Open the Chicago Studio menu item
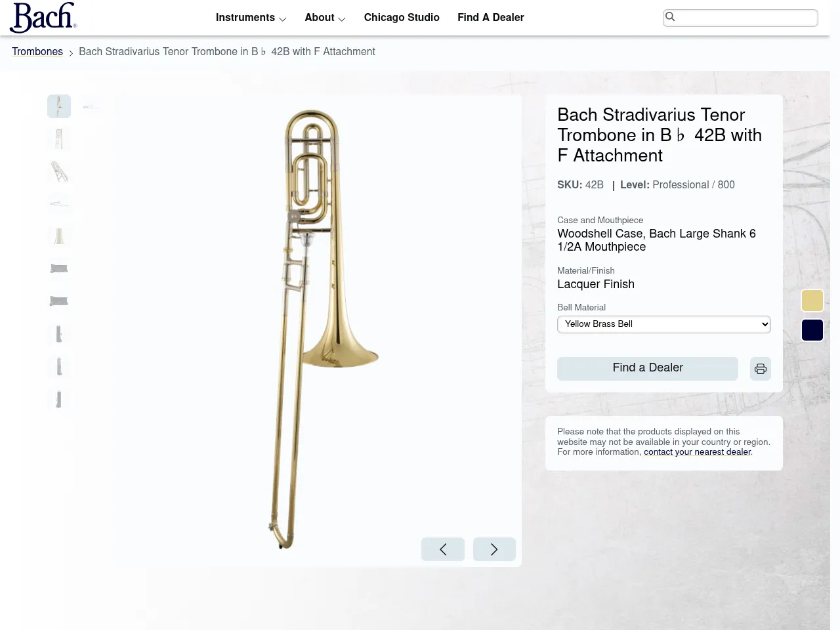Image resolution: width=840 pixels, height=630 pixels. (x=402, y=18)
